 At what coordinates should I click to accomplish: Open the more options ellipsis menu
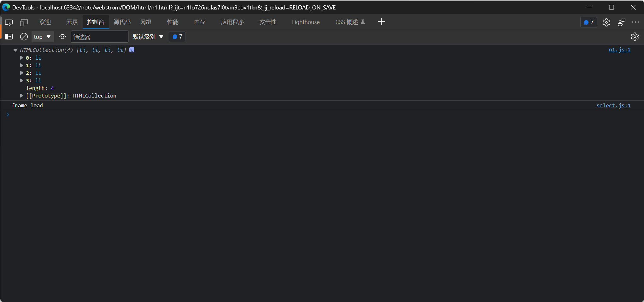tap(635, 22)
